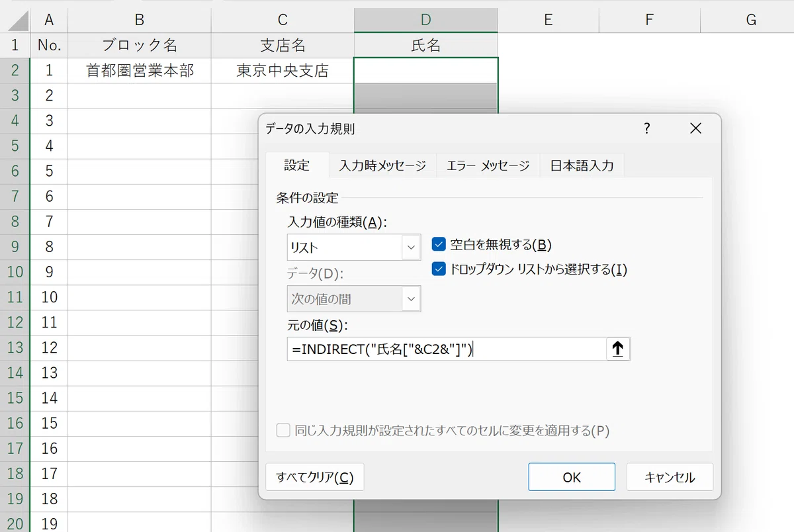The height and width of the screenshot is (532, 794).
Task: Switch to the 日本語入力 tab
Action: (582, 165)
